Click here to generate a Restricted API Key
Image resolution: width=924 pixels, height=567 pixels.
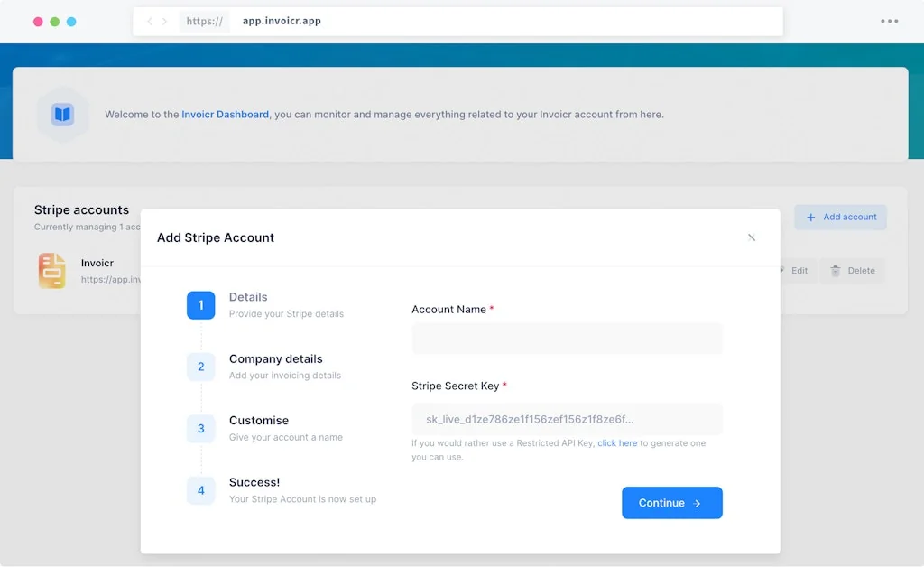pyautogui.click(x=617, y=442)
